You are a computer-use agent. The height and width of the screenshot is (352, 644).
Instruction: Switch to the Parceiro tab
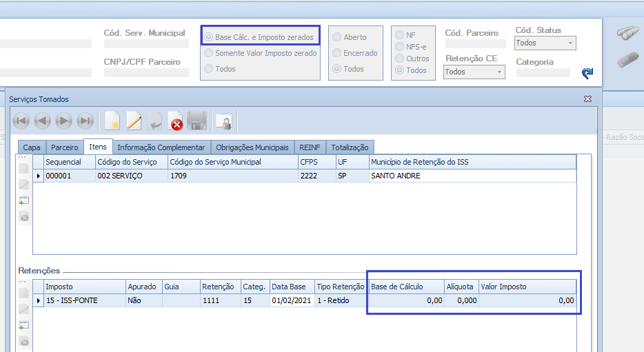(65, 147)
